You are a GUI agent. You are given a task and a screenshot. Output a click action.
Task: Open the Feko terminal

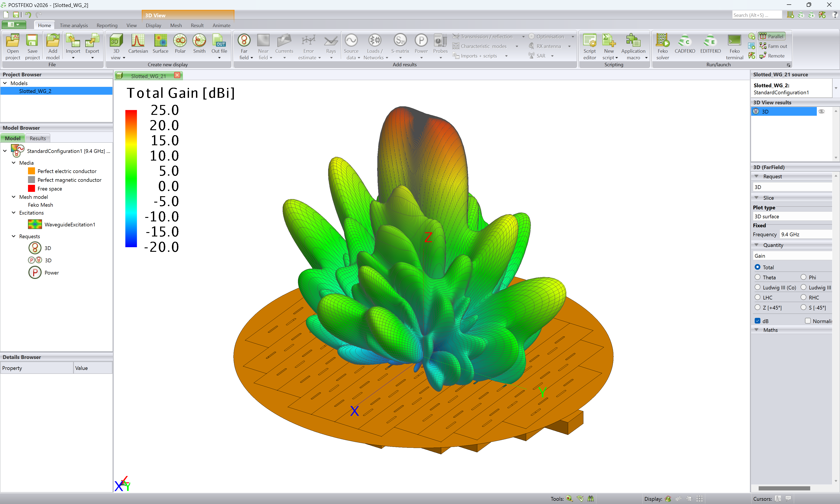734,47
